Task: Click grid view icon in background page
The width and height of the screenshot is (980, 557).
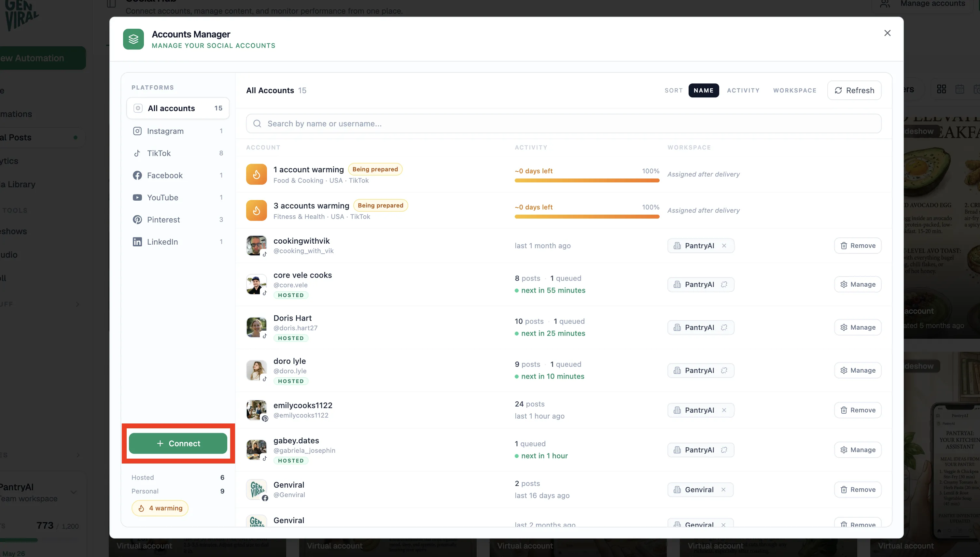Action: coord(941,89)
